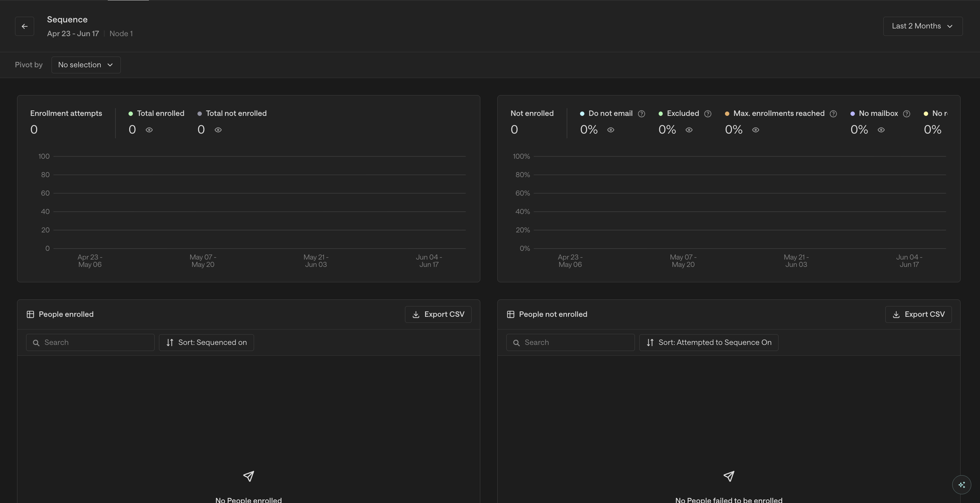Open the Pivot by No selection dropdown
The width and height of the screenshot is (980, 503).
coord(86,65)
